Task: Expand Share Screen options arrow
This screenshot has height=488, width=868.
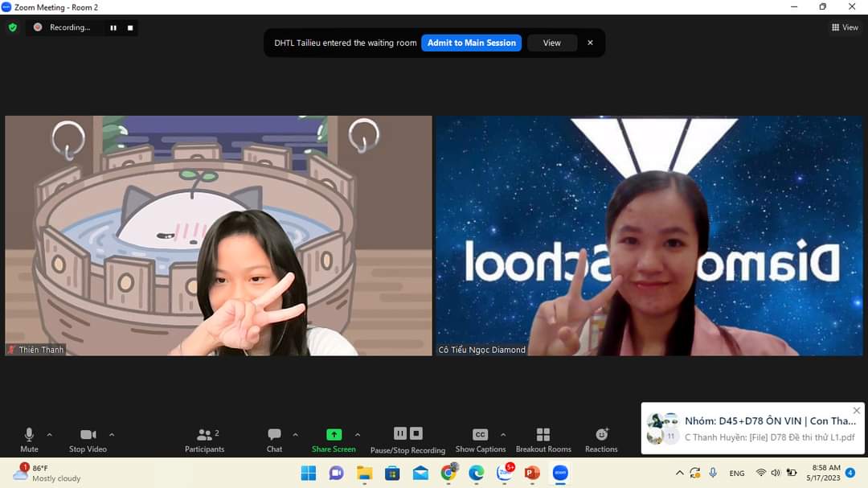Action: pos(358,435)
